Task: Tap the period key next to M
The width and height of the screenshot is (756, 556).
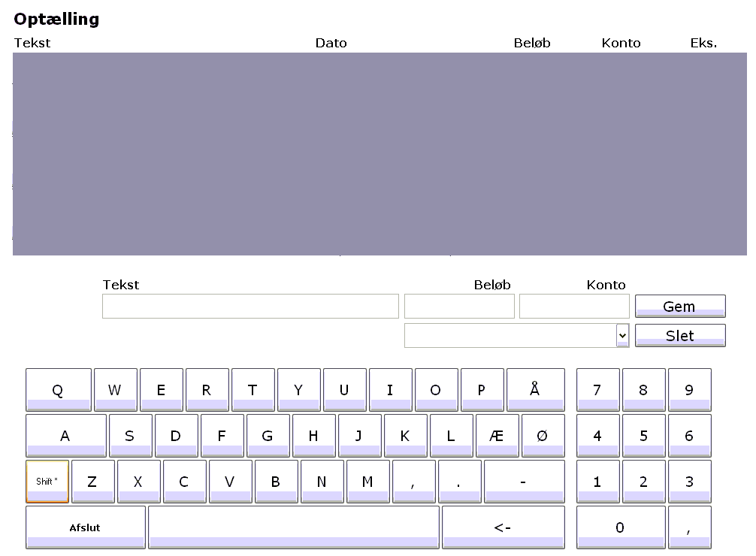Action: coord(459,482)
